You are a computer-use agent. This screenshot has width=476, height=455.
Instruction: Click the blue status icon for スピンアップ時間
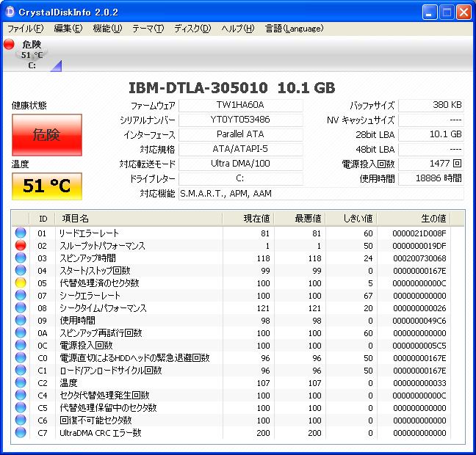(x=21, y=258)
